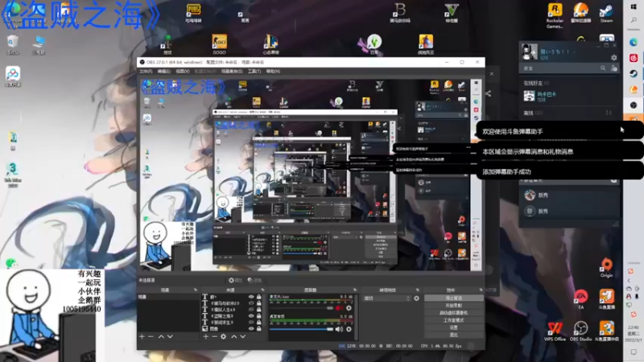Expand Steam username status dropdown arrow
644x362 pixels.
(x=574, y=51)
